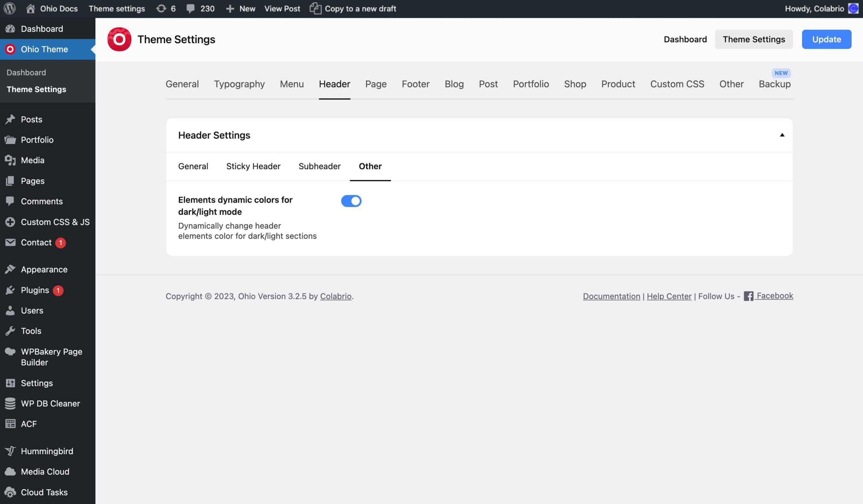Go to the Backup tab
863x504 pixels.
pos(775,84)
